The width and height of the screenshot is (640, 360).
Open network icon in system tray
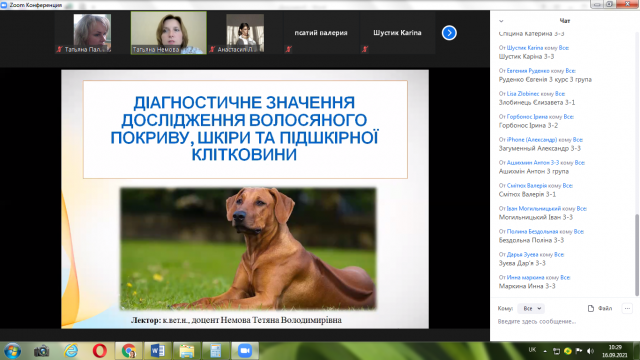point(556,351)
